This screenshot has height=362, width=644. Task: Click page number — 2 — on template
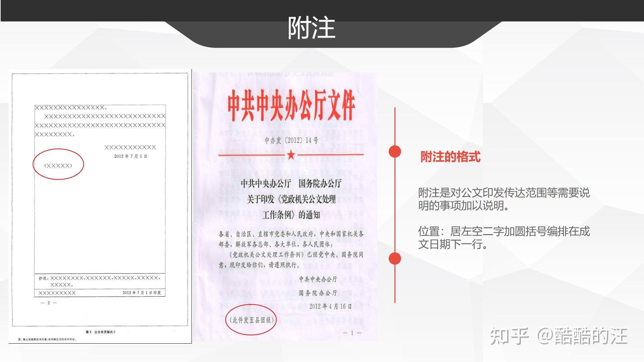pos(49,303)
